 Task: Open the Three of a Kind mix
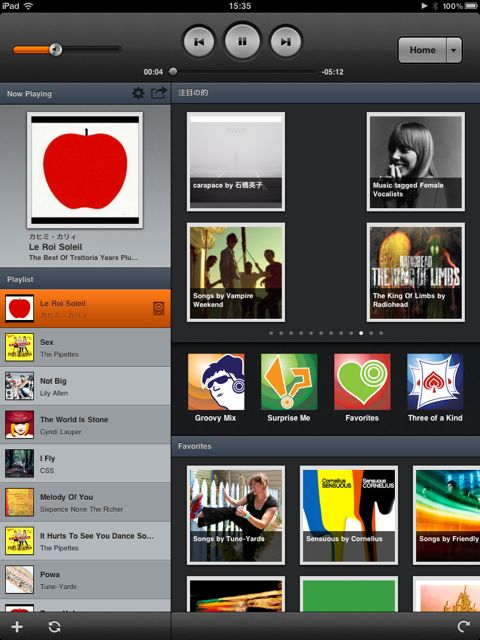click(435, 388)
